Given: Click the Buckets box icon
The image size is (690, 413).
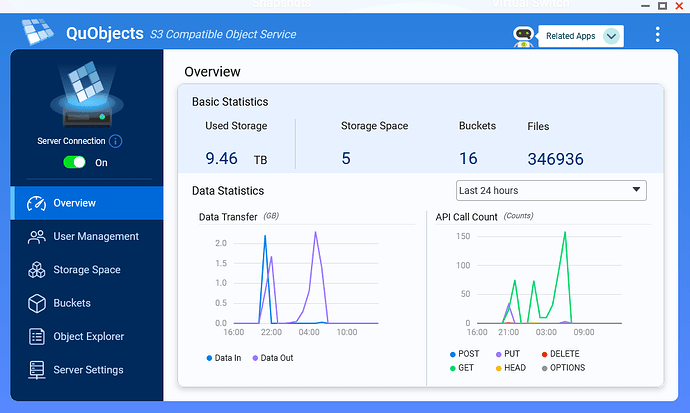Looking at the screenshot, I should pos(37,303).
